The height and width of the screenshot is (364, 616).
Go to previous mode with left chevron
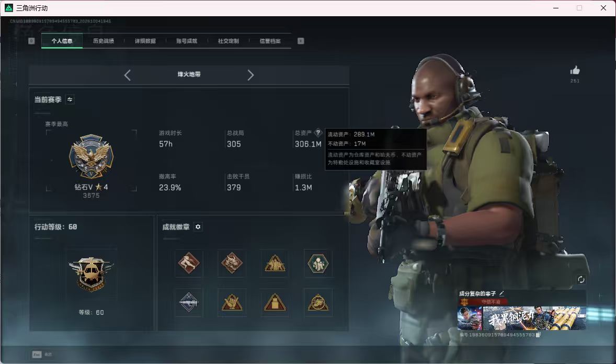[x=127, y=75]
